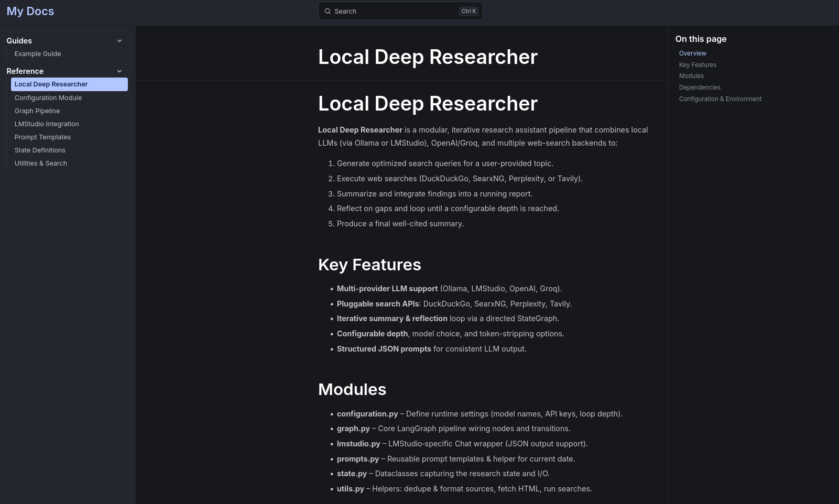839x504 pixels.
Task: Open Utilities & Search page
Action: point(41,163)
